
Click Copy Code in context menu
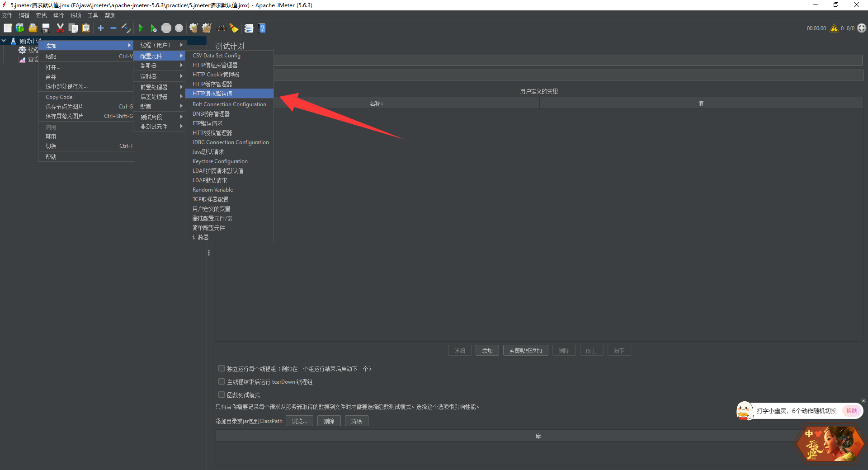click(86, 97)
